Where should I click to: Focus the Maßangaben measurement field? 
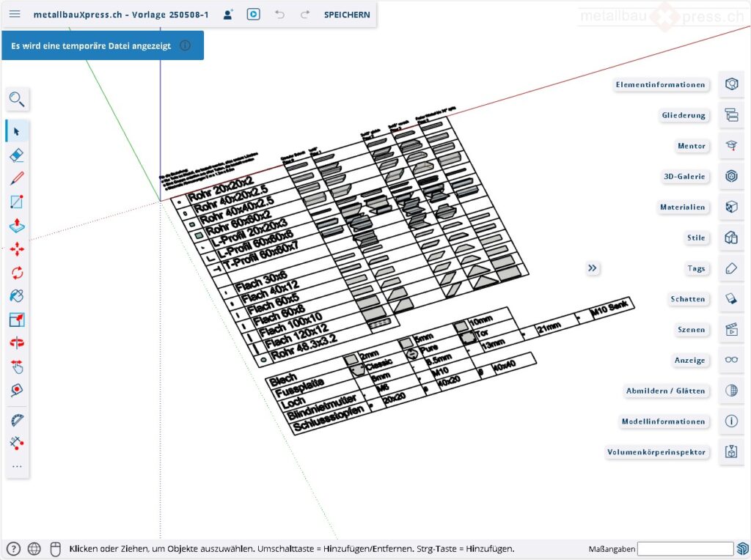click(x=685, y=549)
